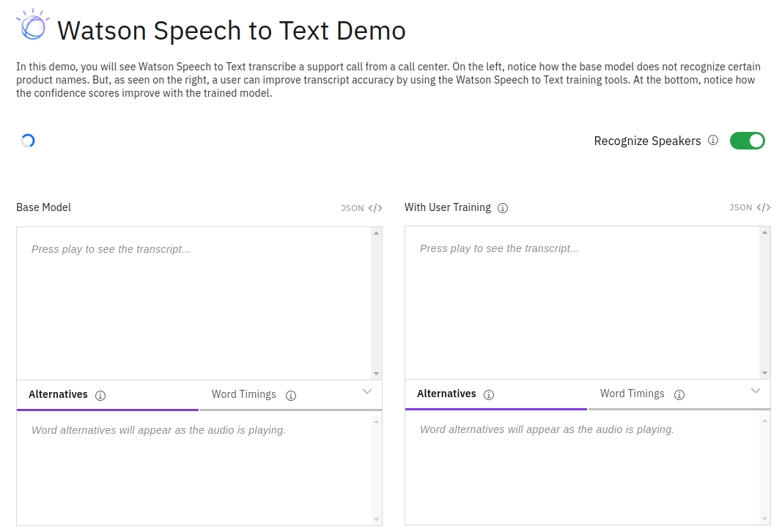This screenshot has height=532, width=782.
Task: Click the JSON label for With User Training
Action: point(741,207)
